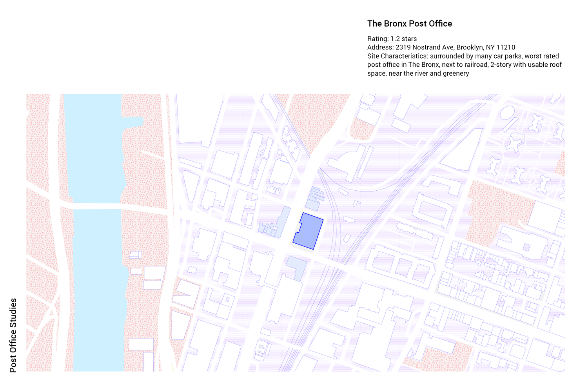Click the vertical 'Post Office Studies' label
The height and width of the screenshot is (381, 588).
click(13, 335)
